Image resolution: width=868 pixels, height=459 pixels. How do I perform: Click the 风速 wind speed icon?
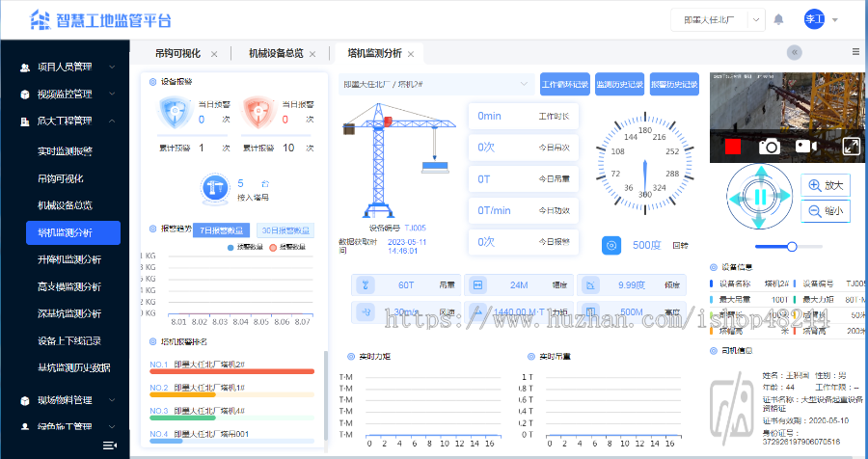pyautogui.click(x=366, y=312)
